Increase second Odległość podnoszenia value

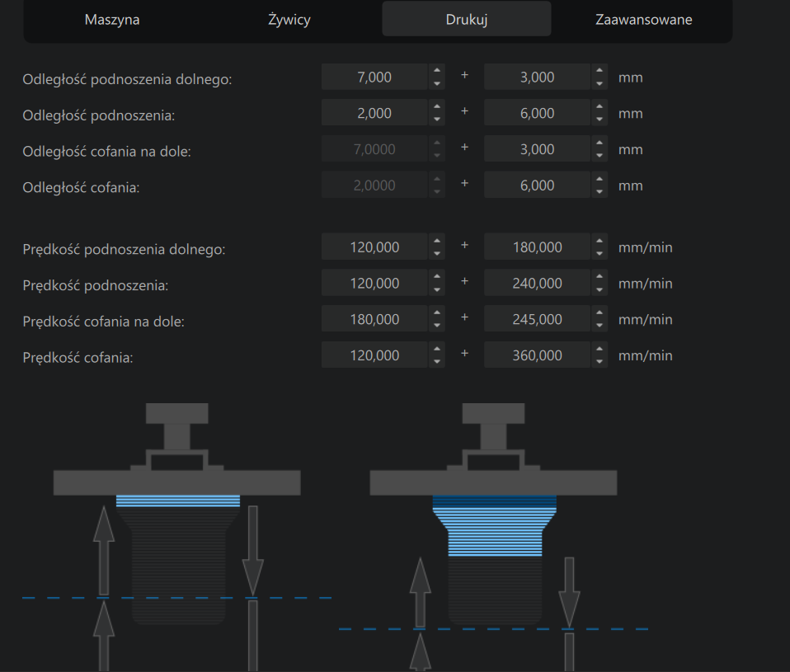[x=600, y=106]
